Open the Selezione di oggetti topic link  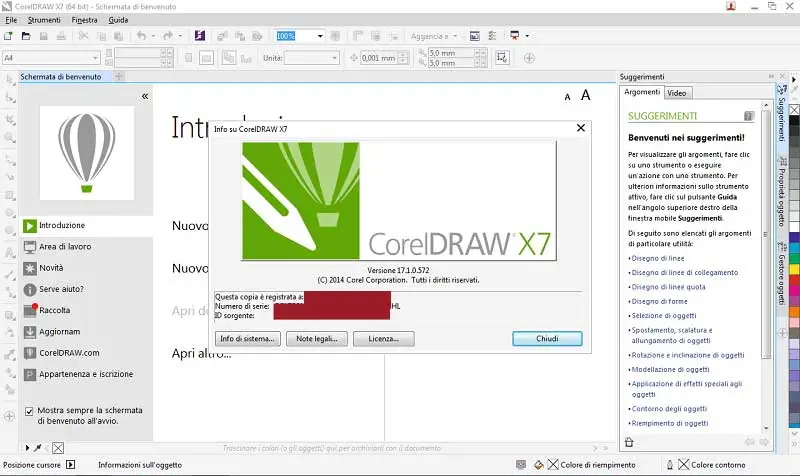[x=664, y=316]
